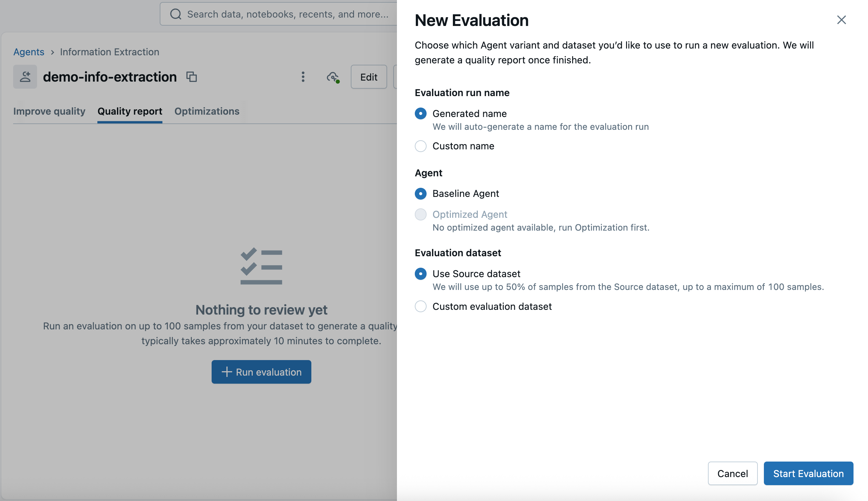This screenshot has width=868, height=501.
Task: Cancel the new evaluation
Action: tap(732, 473)
